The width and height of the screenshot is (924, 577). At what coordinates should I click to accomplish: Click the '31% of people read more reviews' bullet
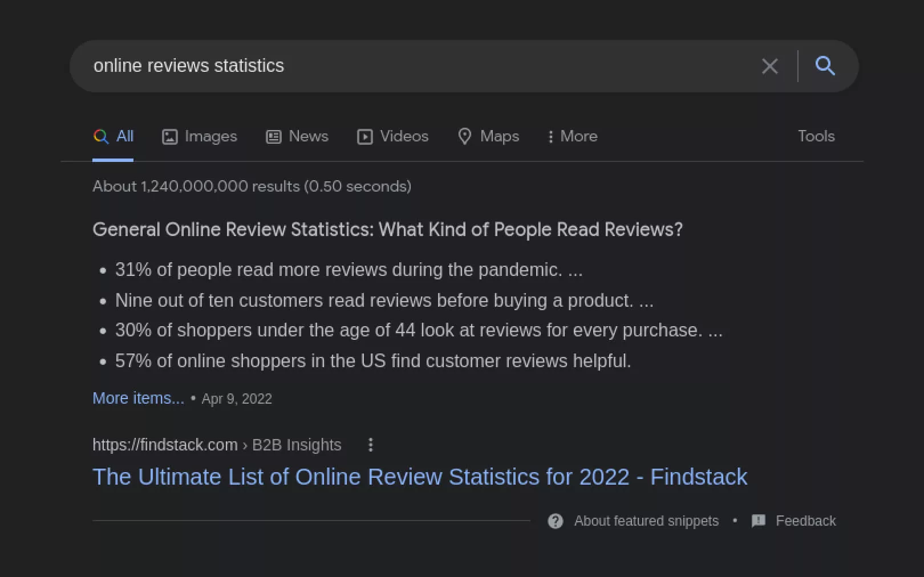(x=348, y=270)
